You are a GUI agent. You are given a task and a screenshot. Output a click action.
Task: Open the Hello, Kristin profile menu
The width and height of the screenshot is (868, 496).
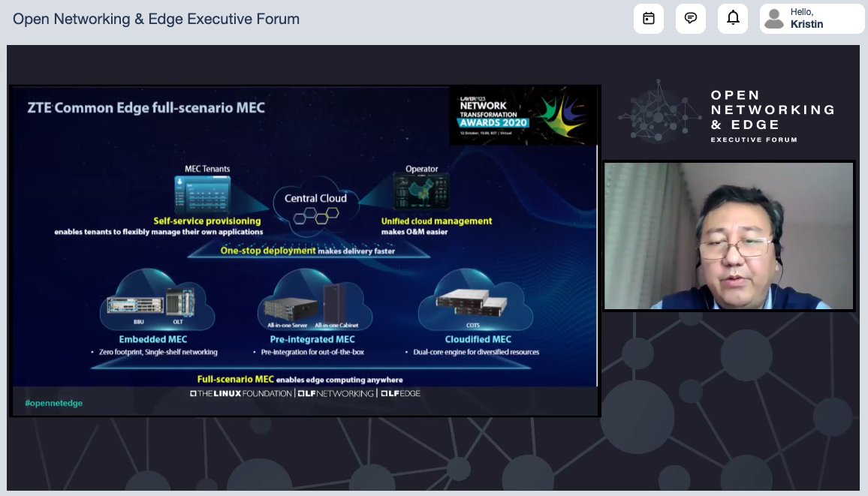pos(812,18)
